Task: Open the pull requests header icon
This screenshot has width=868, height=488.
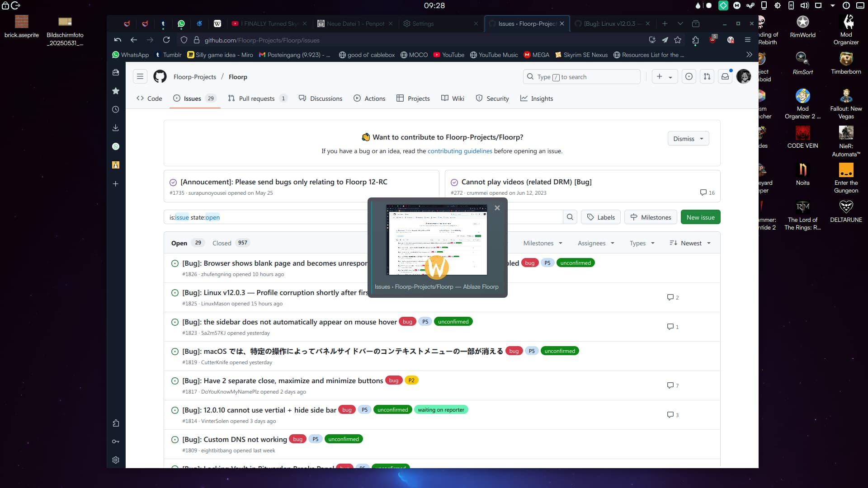Action: pyautogui.click(x=707, y=77)
